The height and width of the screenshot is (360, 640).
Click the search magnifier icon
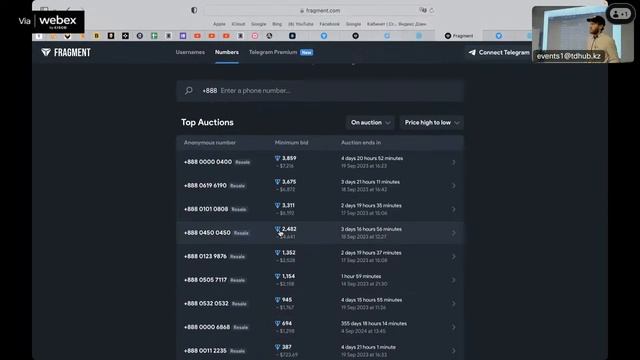189,91
